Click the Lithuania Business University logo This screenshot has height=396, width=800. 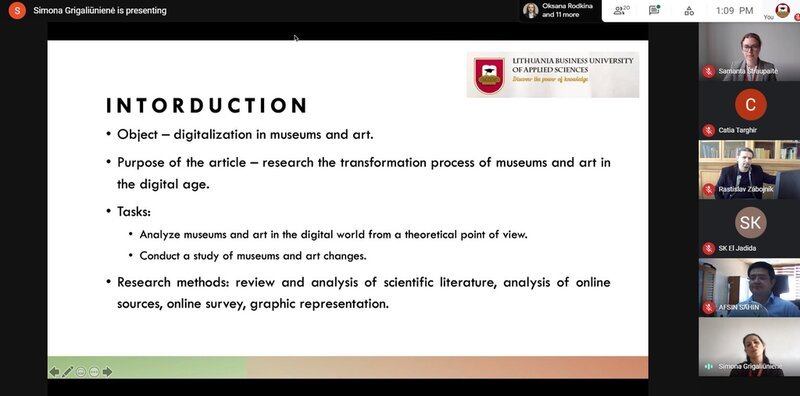[x=553, y=75]
